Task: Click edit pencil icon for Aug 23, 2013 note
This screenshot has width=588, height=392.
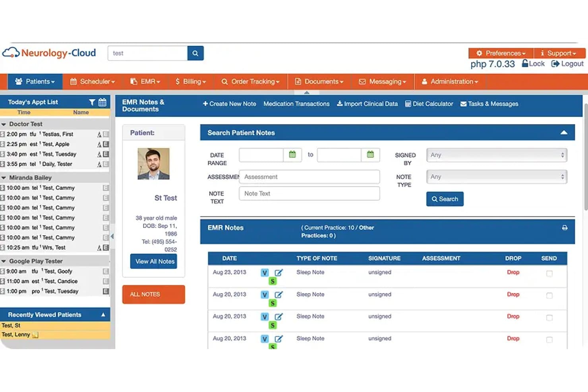Action: click(279, 272)
